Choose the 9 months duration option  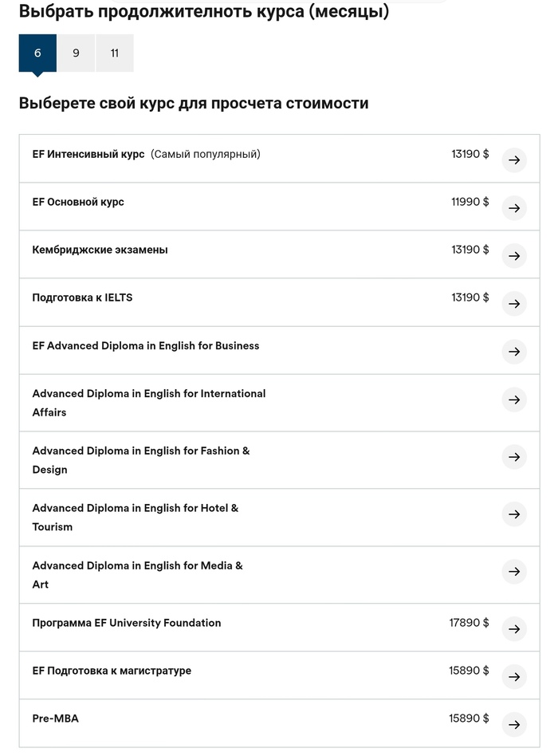(76, 53)
